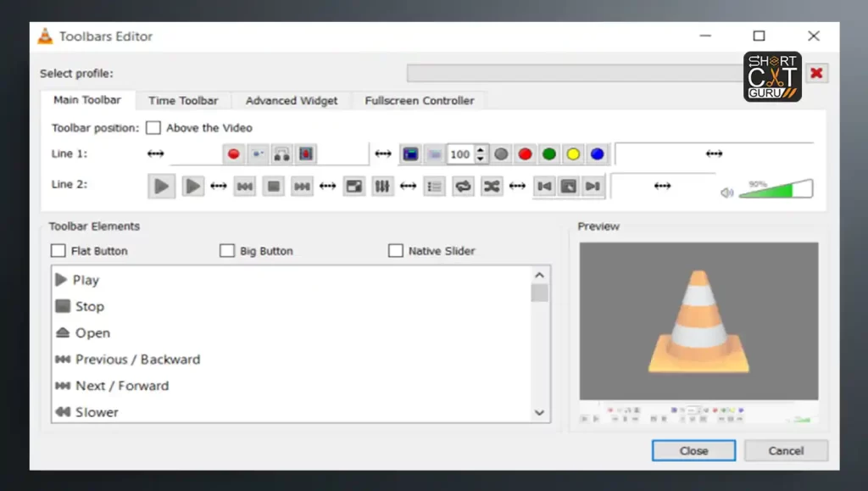
Task: Select the DVD menu icon between chapter buttons
Action: (x=569, y=187)
